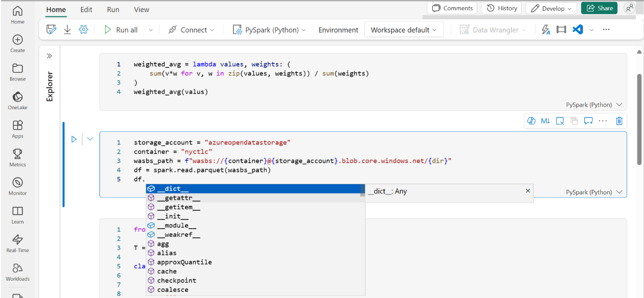This screenshot has width=644, height=298.
Task: Open the VS Code chevron dropdown
Action: [591, 30]
